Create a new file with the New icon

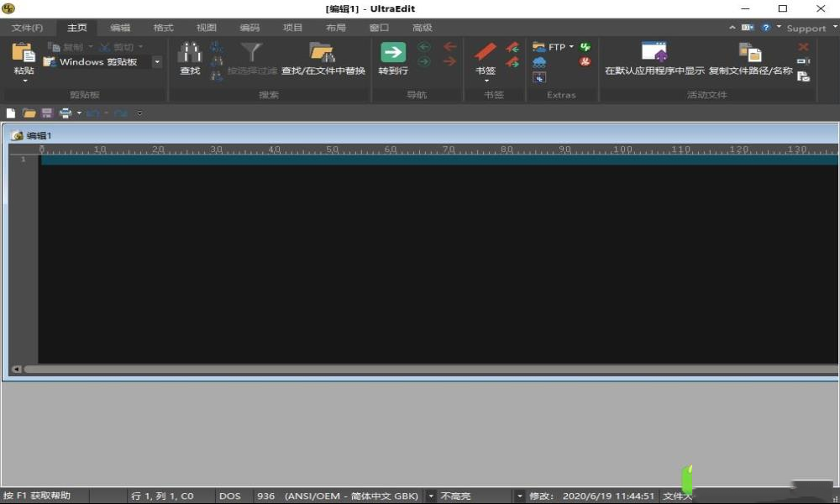10,112
